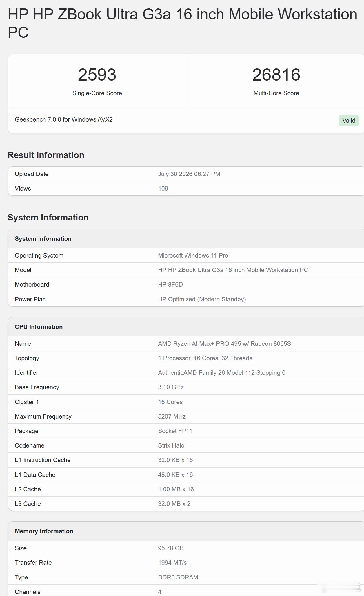The width and height of the screenshot is (364, 596).
Task: Click codename value Strix Halo
Action: click(171, 445)
